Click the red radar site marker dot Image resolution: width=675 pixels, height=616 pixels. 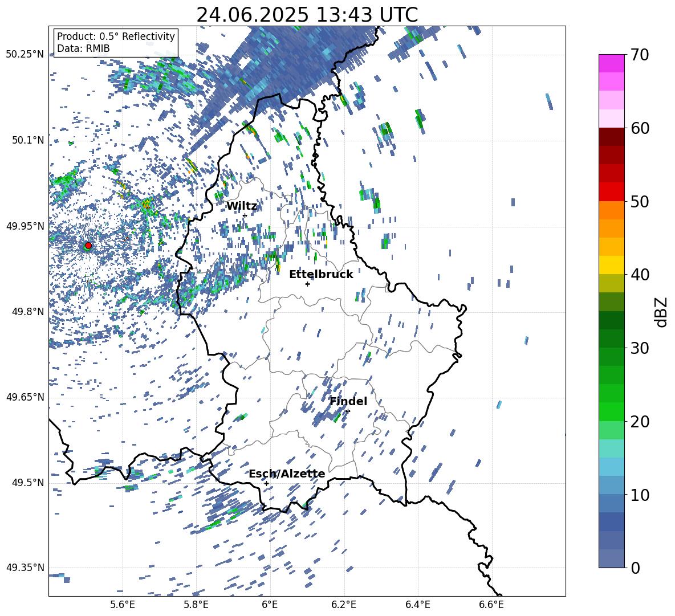[x=88, y=245]
